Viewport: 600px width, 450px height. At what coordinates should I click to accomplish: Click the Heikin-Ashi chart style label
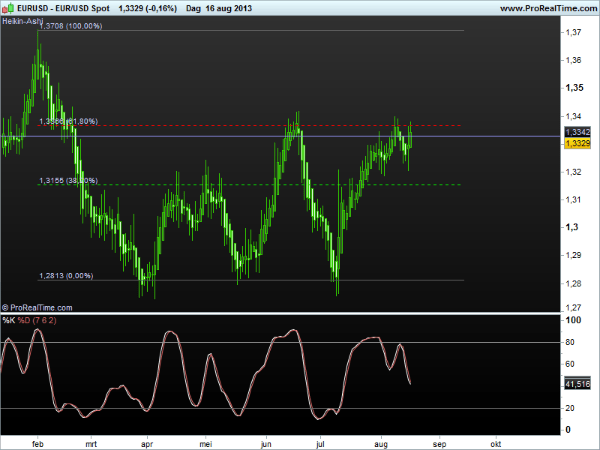(22, 21)
